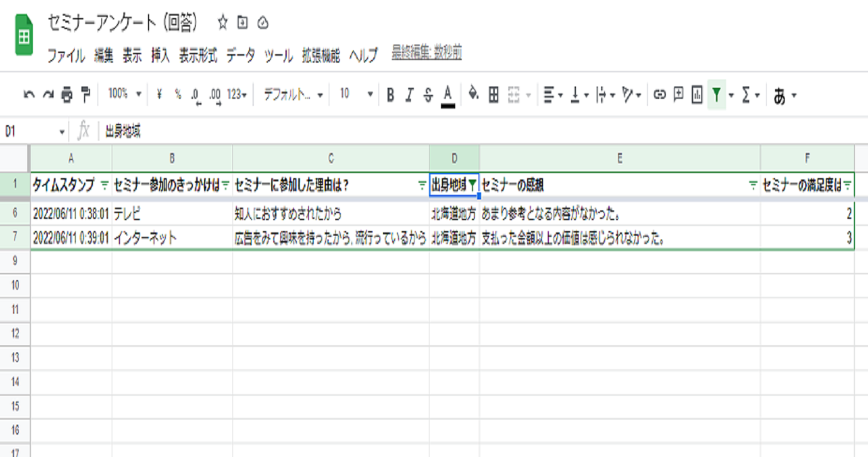The width and height of the screenshot is (868, 457).
Task: Select the paint format tool
Action: (86, 95)
